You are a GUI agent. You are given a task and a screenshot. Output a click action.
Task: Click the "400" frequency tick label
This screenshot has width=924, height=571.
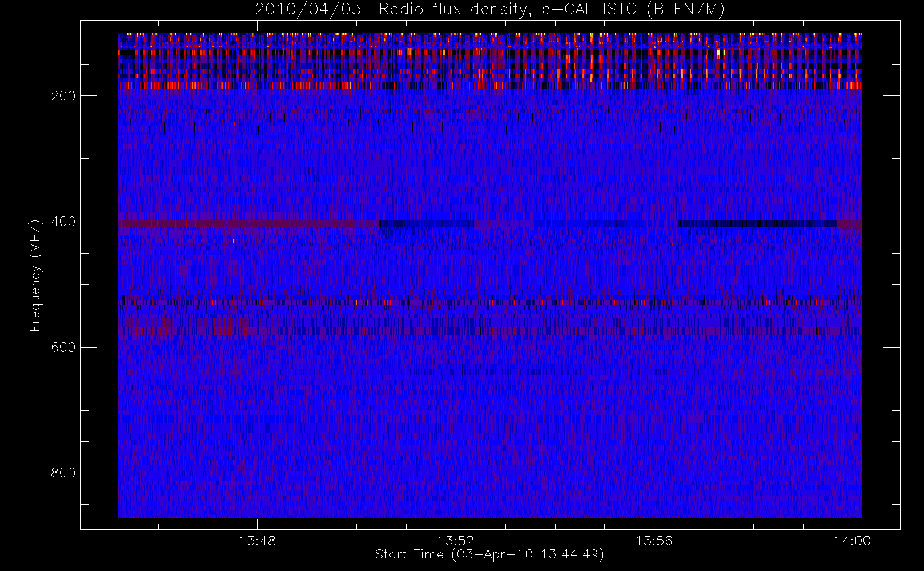click(x=63, y=222)
